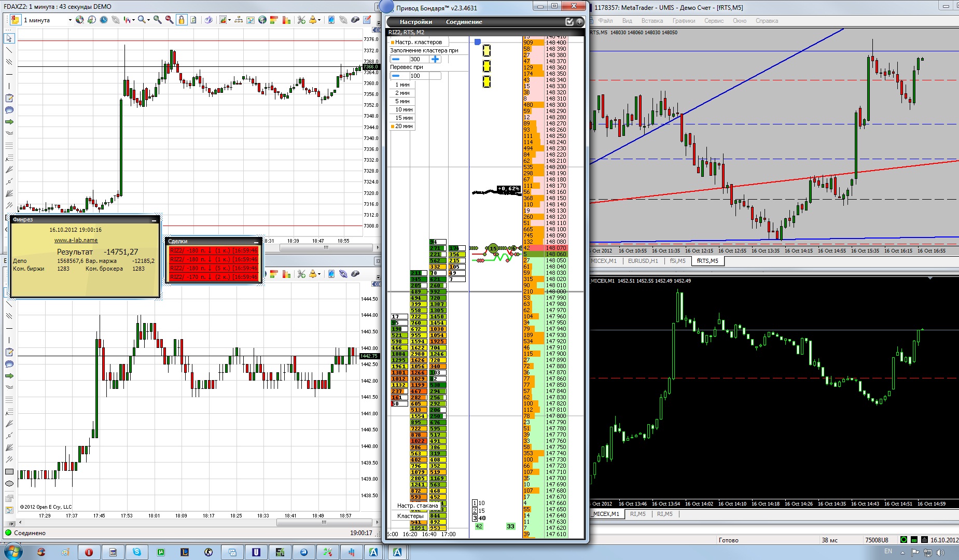Click the colored bar chart icon

[x=286, y=20]
